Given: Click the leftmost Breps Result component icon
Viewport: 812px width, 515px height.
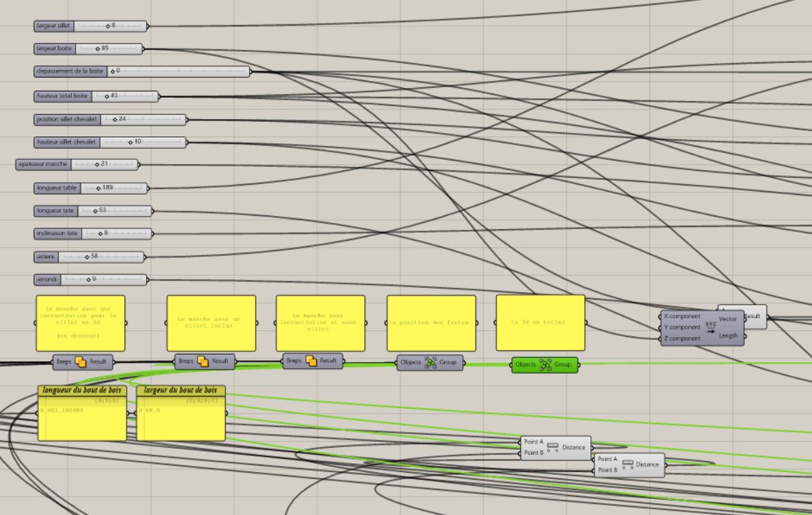Looking at the screenshot, I should (x=80, y=361).
